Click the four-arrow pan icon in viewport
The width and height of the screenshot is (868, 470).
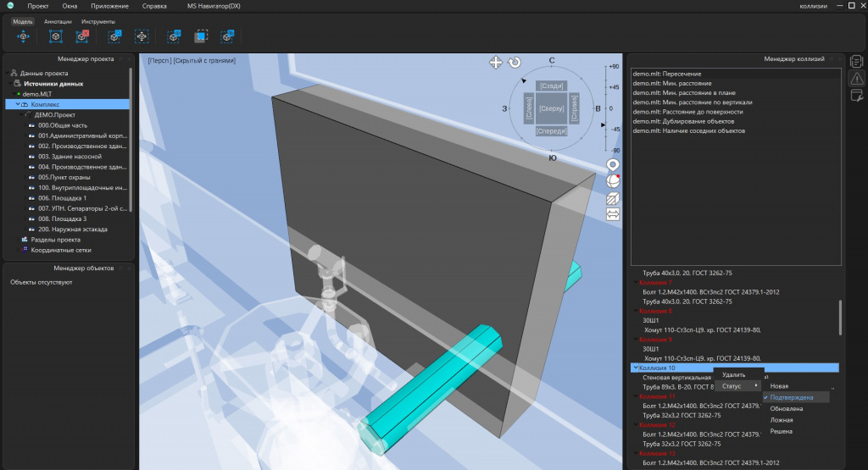[x=495, y=63]
